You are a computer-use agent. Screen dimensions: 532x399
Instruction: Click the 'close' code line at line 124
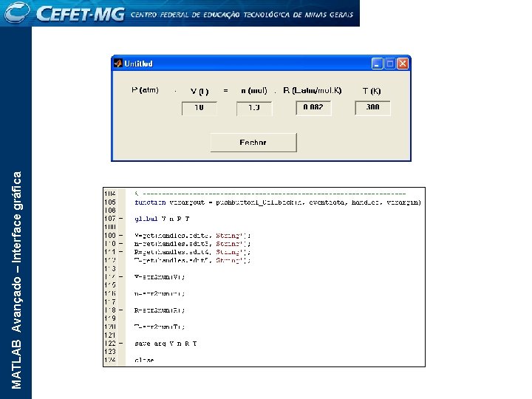click(144, 361)
